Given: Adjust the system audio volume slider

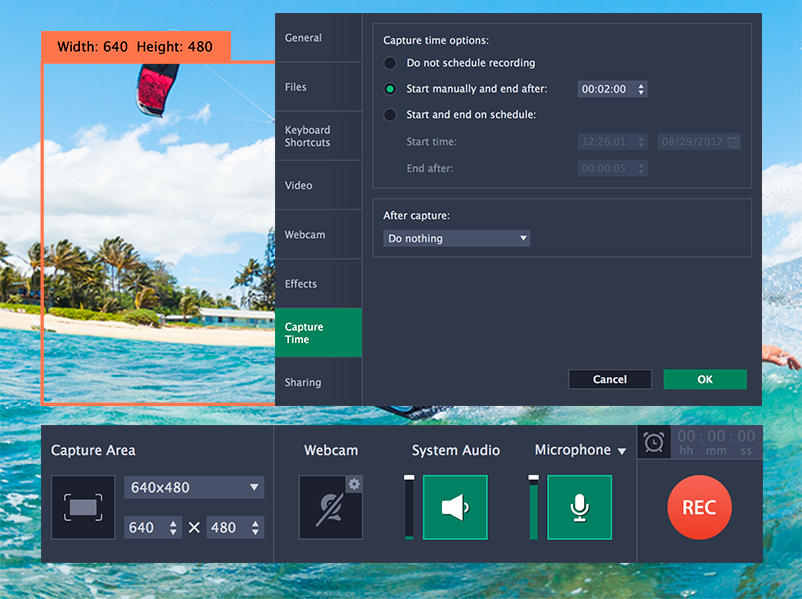Looking at the screenshot, I should pos(409,507).
